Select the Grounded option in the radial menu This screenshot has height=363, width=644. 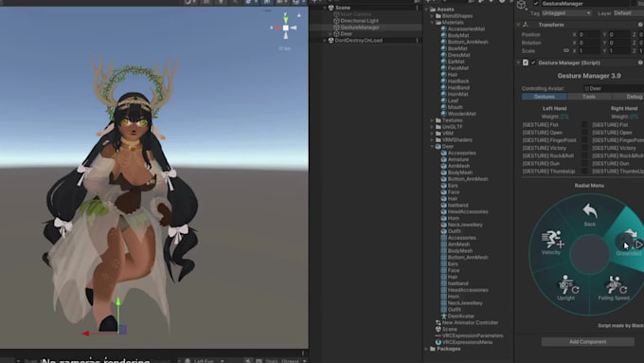pyautogui.click(x=629, y=243)
